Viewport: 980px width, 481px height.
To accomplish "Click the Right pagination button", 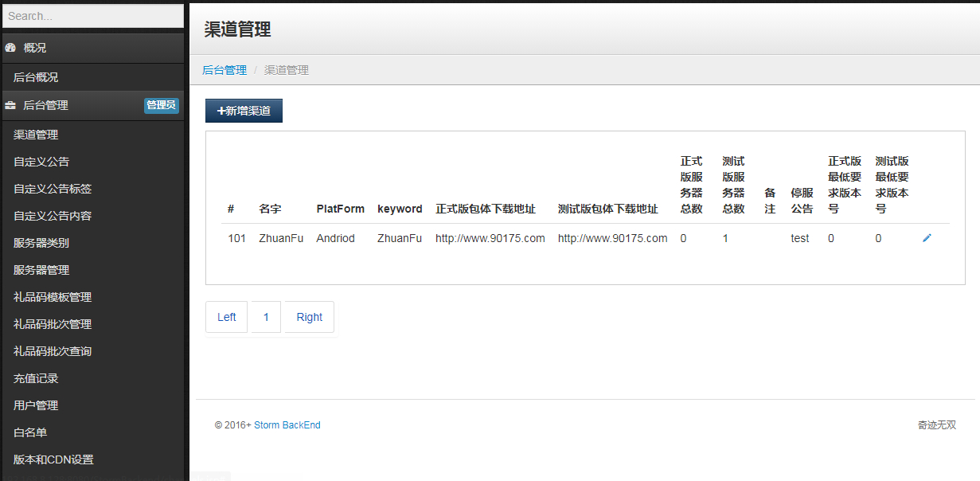I will tap(309, 317).
